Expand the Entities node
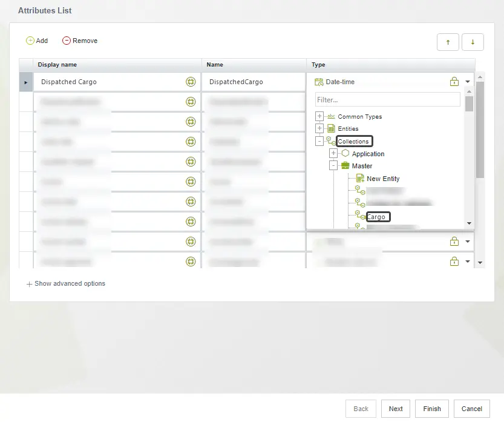Viewport: 504px width, 422px height. point(319,128)
